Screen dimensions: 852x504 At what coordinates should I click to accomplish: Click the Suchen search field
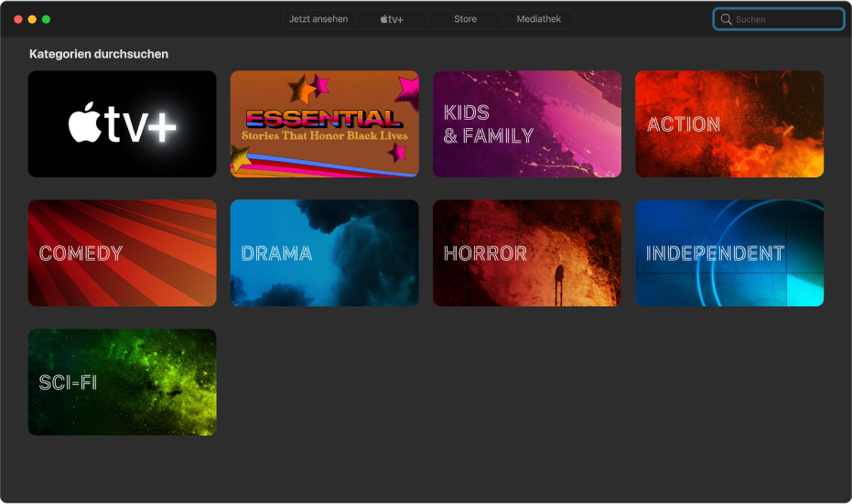point(779,19)
